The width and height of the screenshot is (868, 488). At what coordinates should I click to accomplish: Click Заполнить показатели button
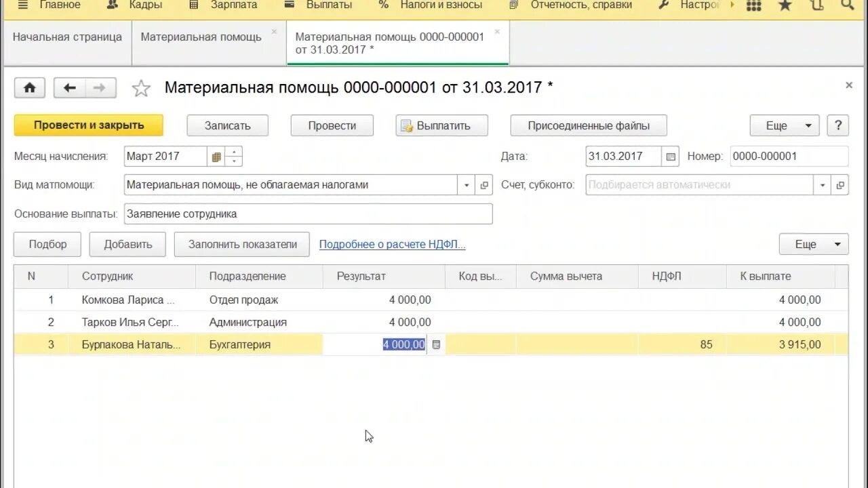pyautogui.click(x=242, y=245)
